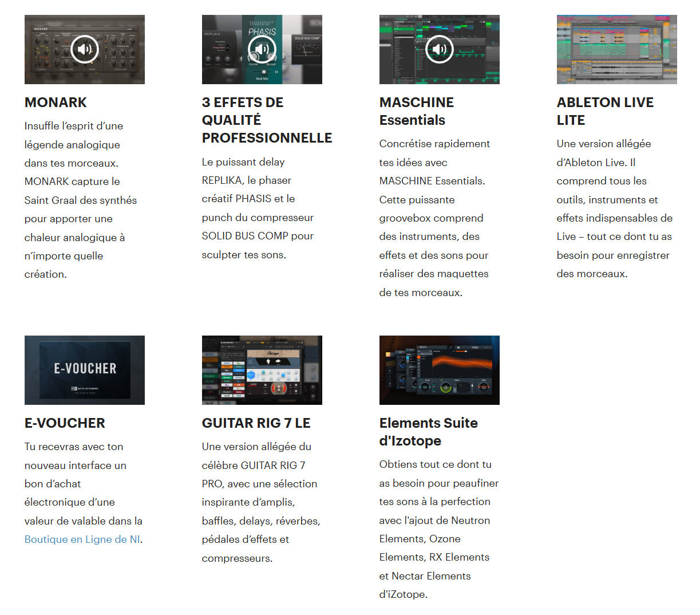
Task: Select the MONARK heading
Action: pos(56,102)
